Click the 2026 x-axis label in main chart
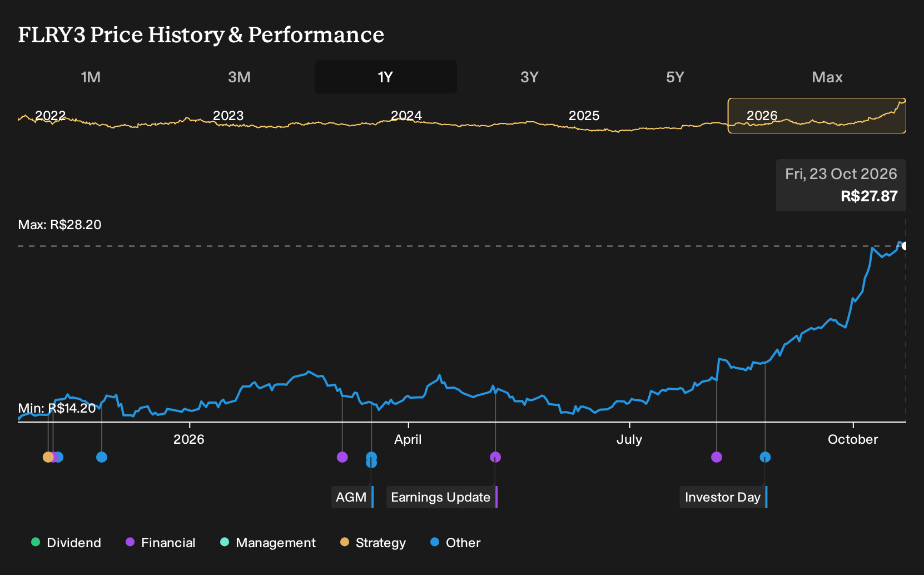 point(189,439)
